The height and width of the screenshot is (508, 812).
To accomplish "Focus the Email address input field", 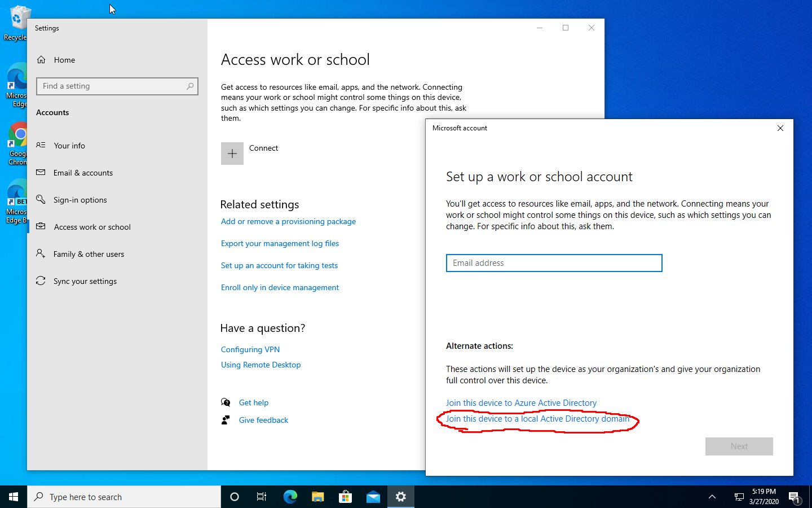I will coord(554,263).
